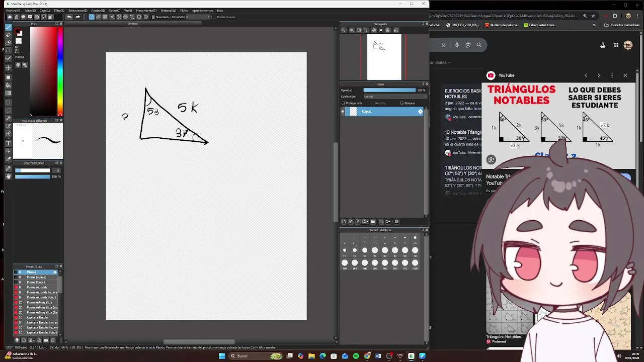
Task: Select the Eraser tool in the left toolbar
Action: pos(8,35)
